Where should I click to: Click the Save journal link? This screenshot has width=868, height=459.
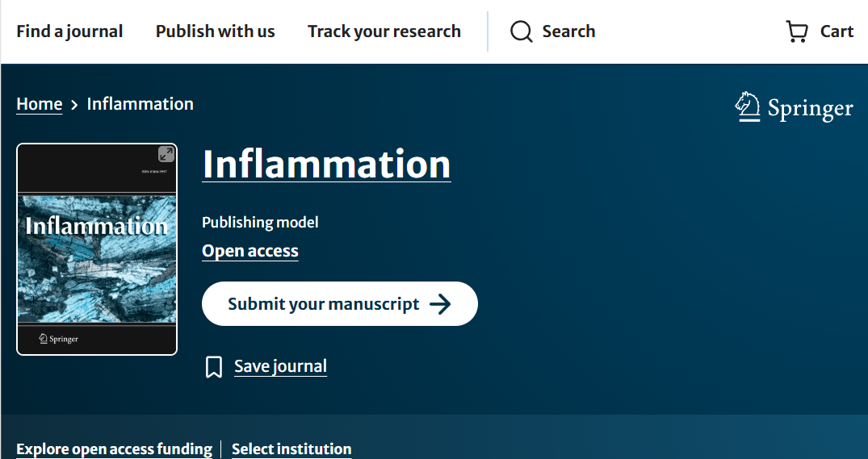280,366
